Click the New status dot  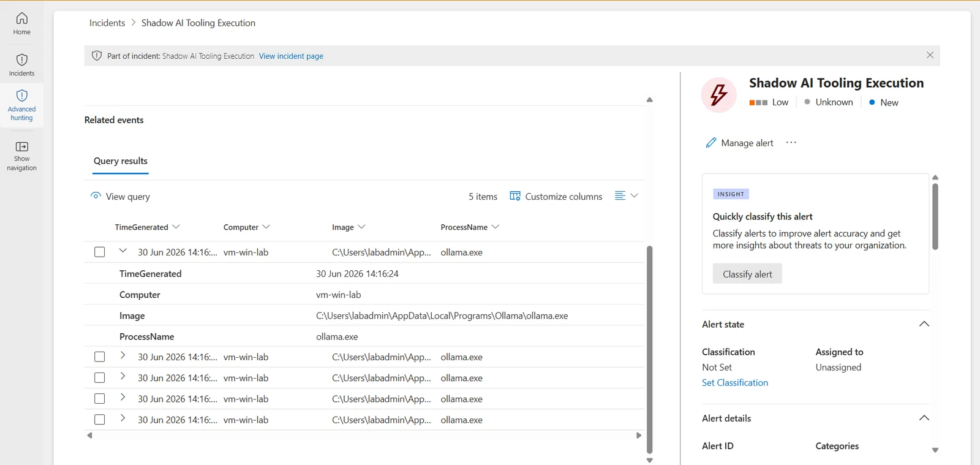click(872, 102)
